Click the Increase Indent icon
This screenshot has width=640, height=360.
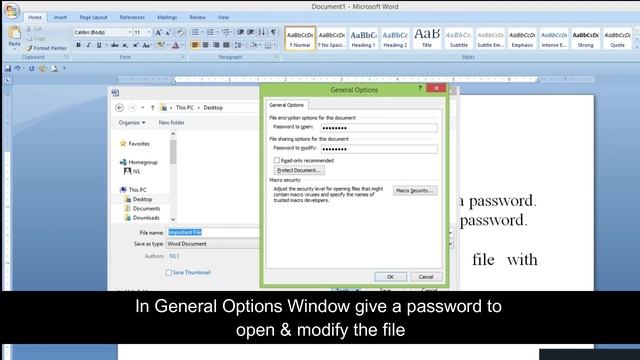pyautogui.click(x=251, y=32)
